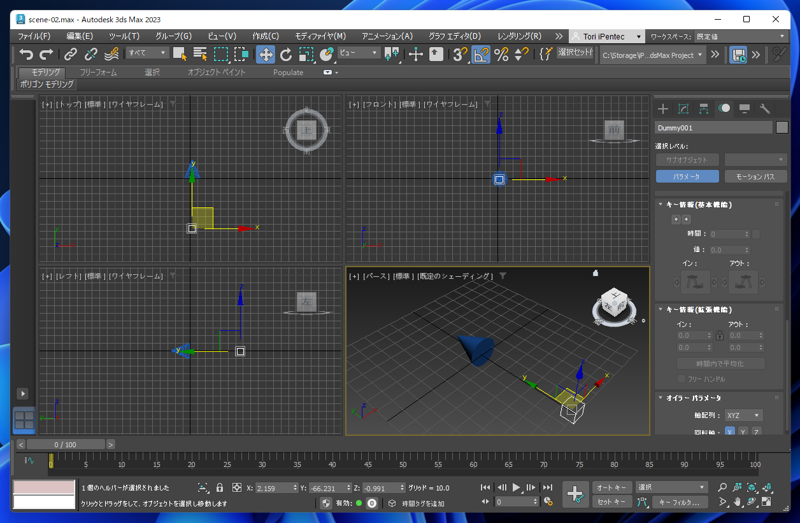Switch to the フリーフォーム ribbon tab
The height and width of the screenshot is (523, 800).
[98, 72]
